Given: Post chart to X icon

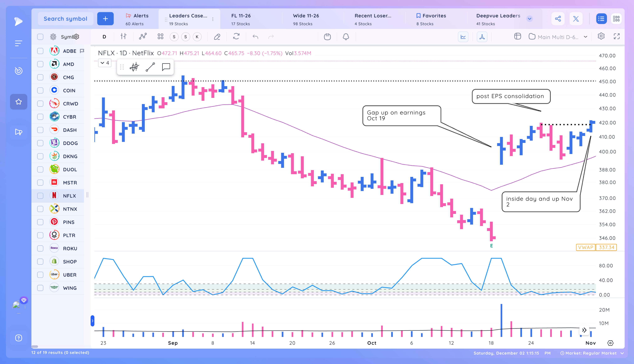Looking at the screenshot, I should (576, 19).
